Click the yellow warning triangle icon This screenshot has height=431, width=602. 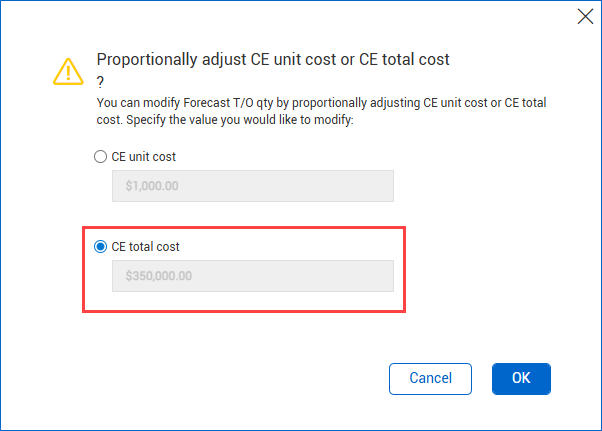click(68, 71)
